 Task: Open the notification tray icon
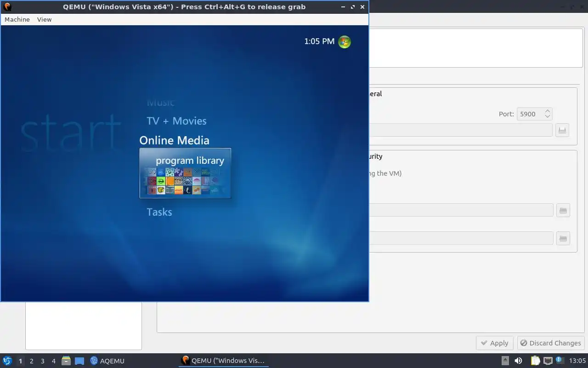coord(560,360)
